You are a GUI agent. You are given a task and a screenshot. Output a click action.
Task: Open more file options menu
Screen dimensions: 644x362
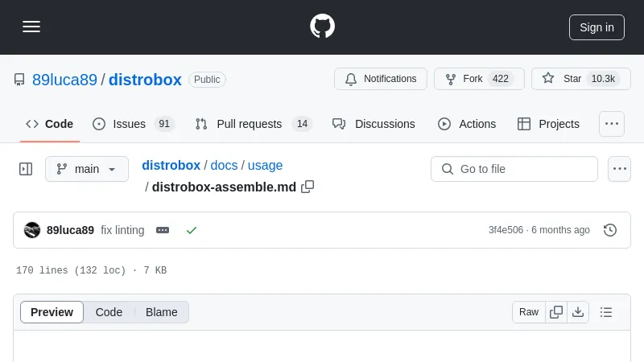(619, 169)
